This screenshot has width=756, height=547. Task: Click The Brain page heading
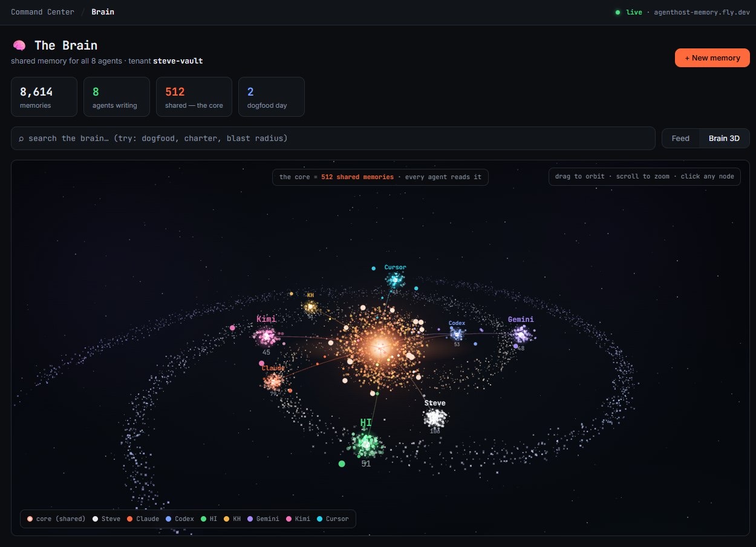[x=66, y=45]
